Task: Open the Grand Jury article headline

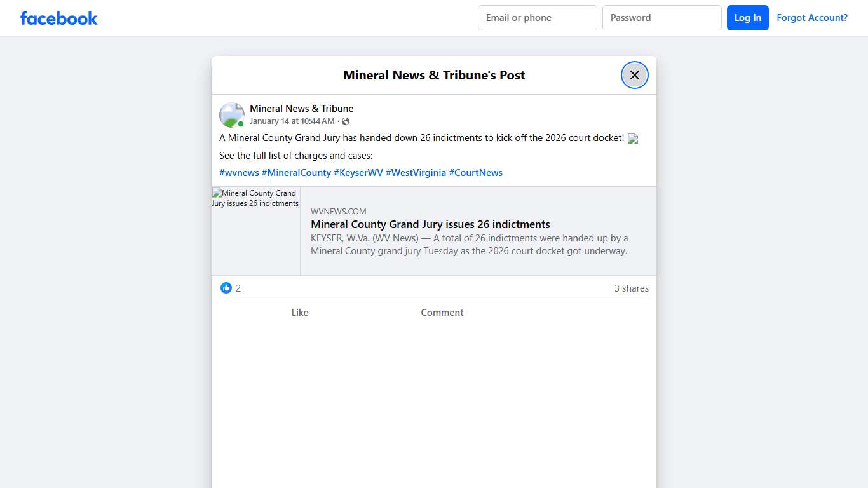Action: point(430,224)
